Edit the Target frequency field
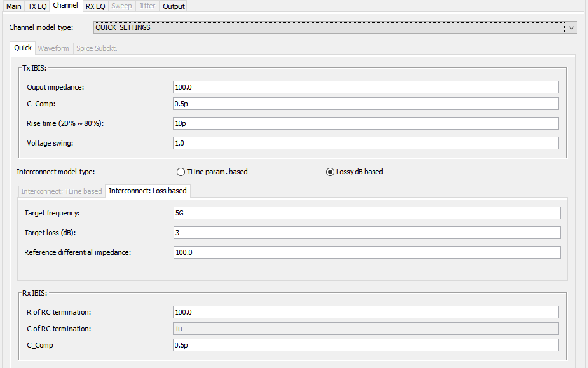Viewport: 588px width, 368px height. (366, 213)
